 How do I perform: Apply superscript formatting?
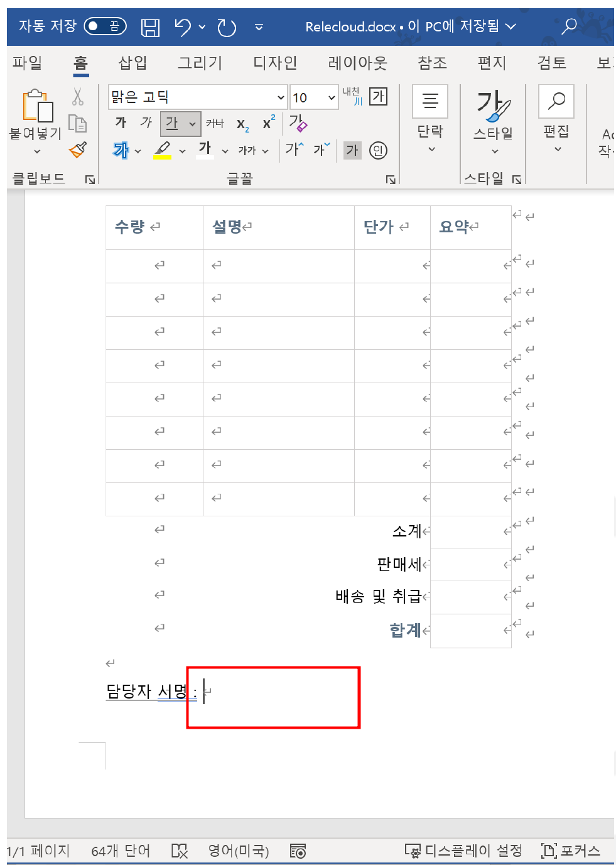coord(267,123)
